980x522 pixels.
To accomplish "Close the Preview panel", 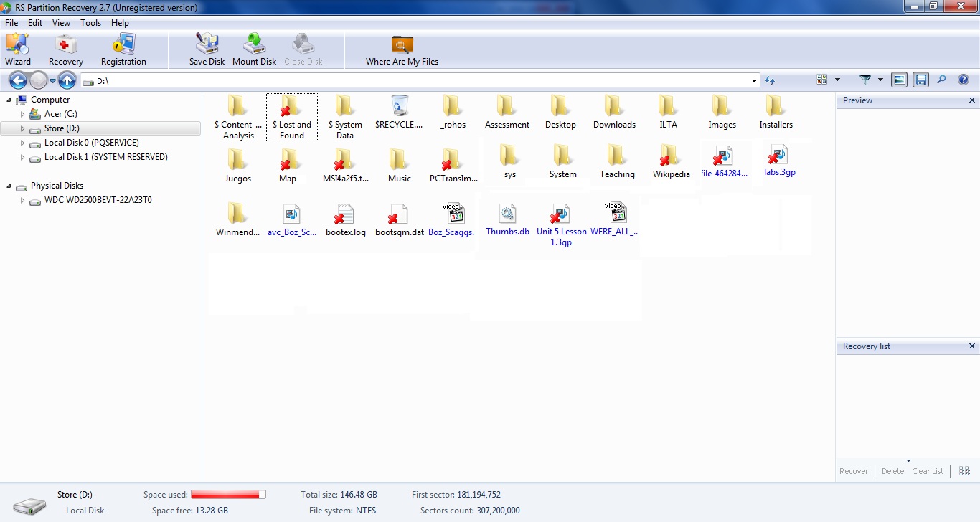I will (972, 100).
